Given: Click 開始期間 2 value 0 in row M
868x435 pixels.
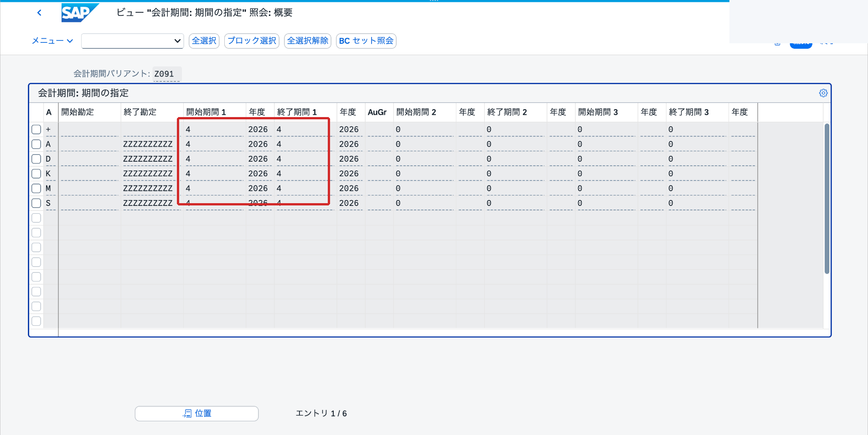Looking at the screenshot, I should (424, 188).
